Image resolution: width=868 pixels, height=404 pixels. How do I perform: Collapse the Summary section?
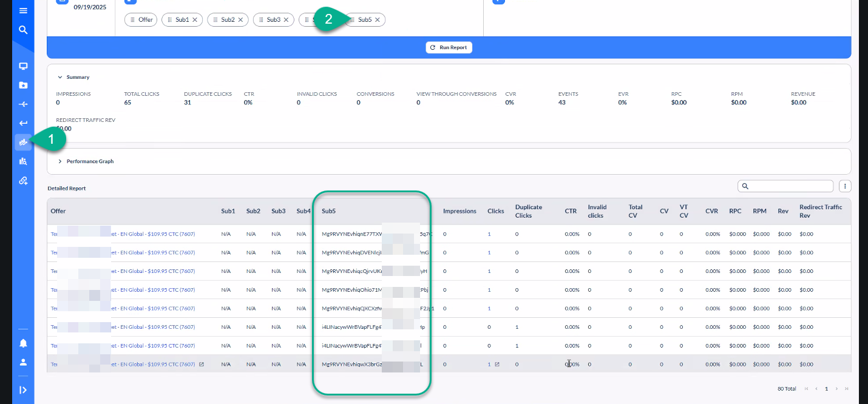(60, 78)
